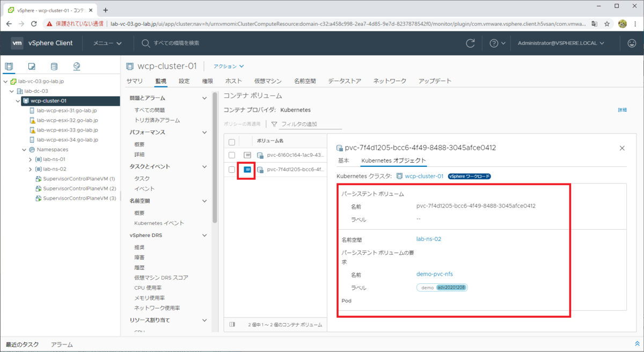Open the Hosts and Clusters inventory view icon
Viewport: 644px width, 352px height.
9,67
